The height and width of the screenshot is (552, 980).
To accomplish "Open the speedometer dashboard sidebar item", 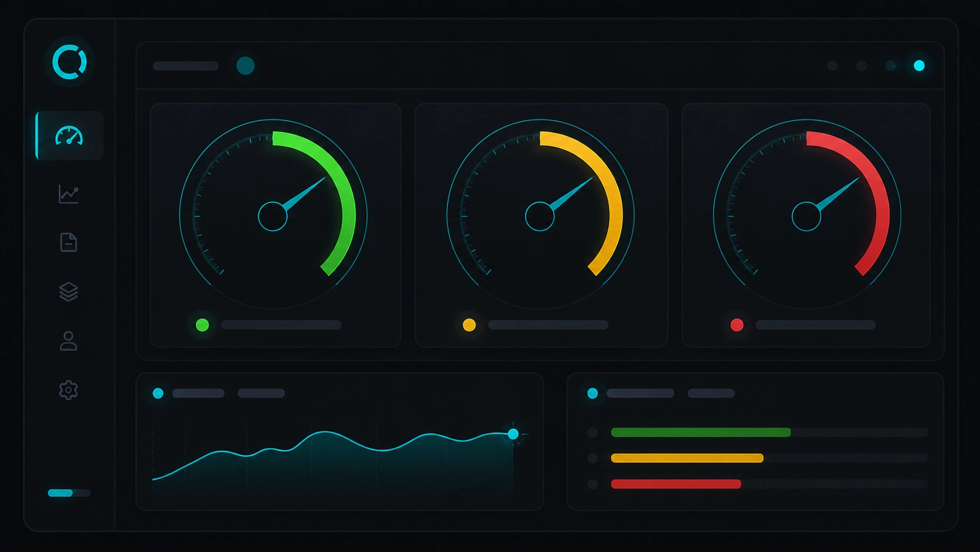I will click(69, 136).
